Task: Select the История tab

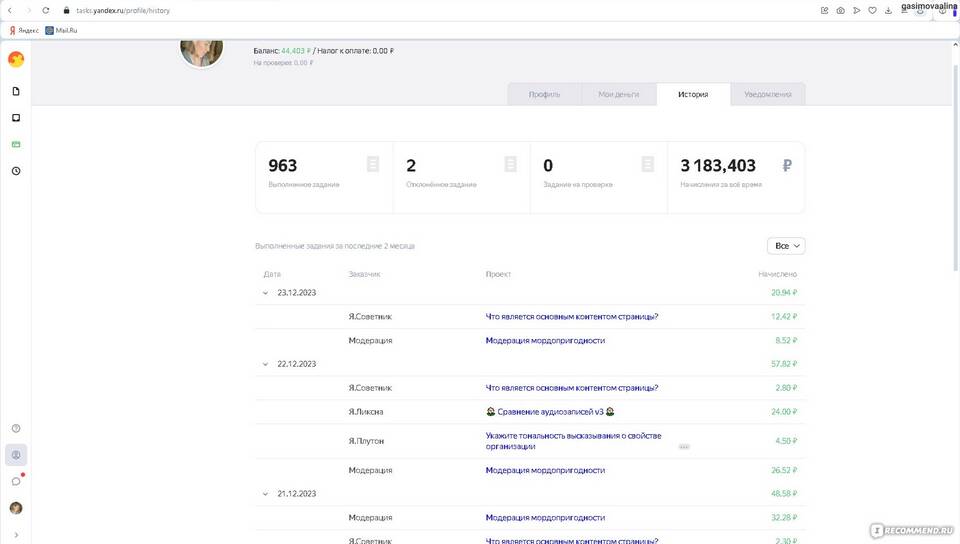Action: [693, 94]
